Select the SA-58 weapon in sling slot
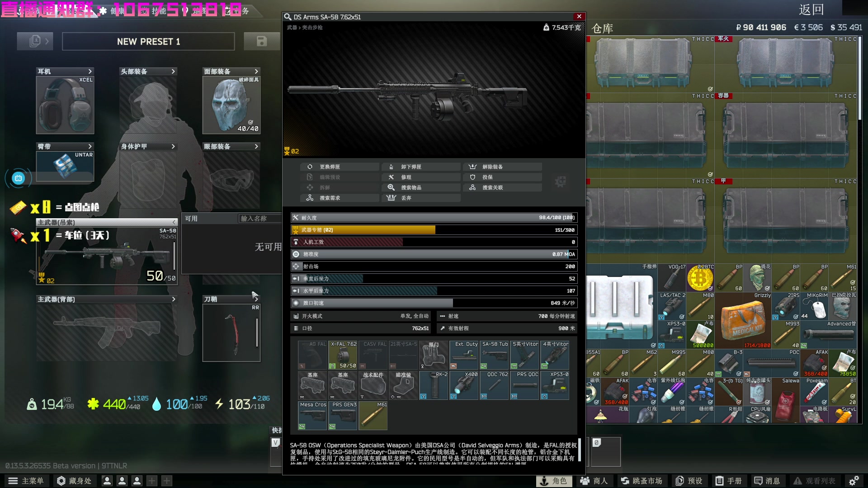Viewport: 868px width, 488px height. click(107, 256)
